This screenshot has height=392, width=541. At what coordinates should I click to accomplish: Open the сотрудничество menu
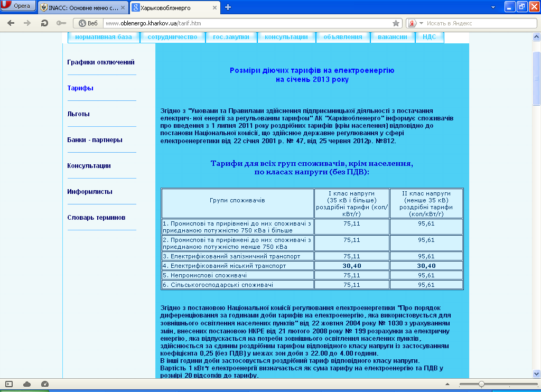[x=173, y=37]
